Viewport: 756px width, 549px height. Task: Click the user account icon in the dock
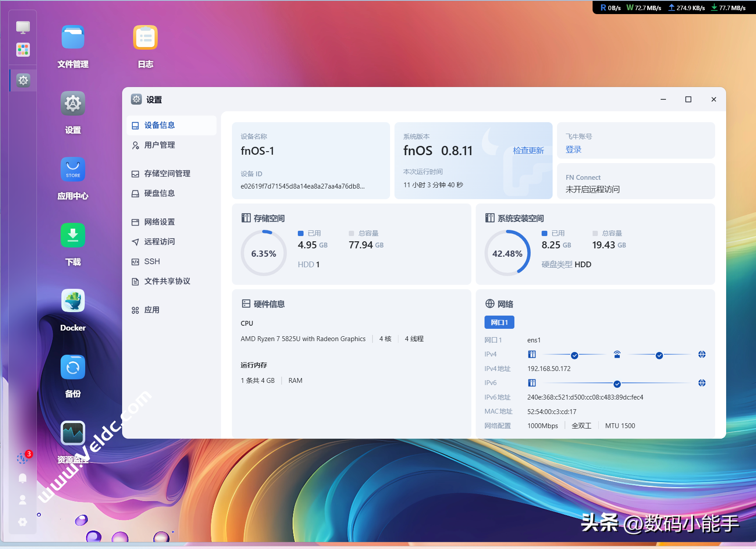[x=23, y=500]
